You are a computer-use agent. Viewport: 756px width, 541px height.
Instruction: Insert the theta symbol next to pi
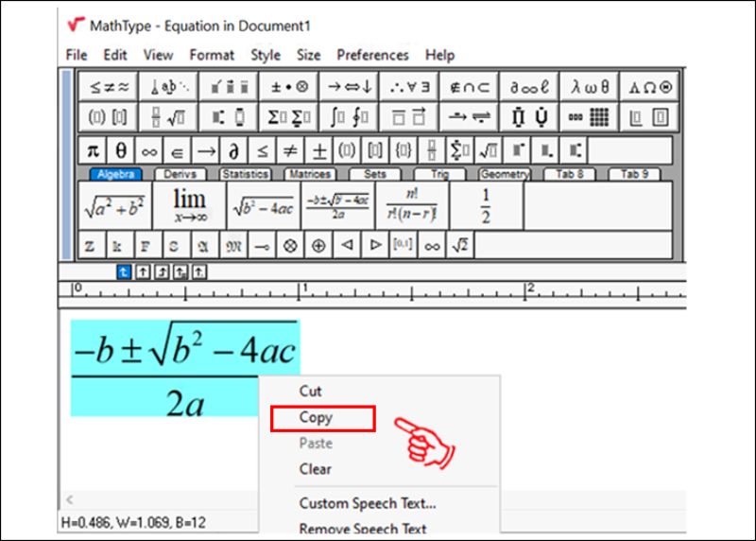(x=121, y=151)
